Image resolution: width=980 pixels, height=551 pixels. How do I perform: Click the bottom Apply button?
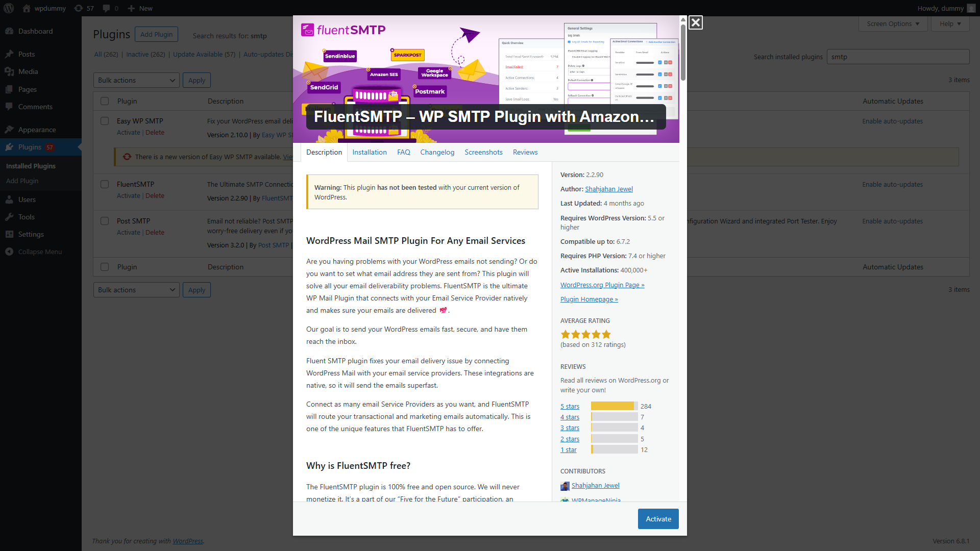(197, 290)
